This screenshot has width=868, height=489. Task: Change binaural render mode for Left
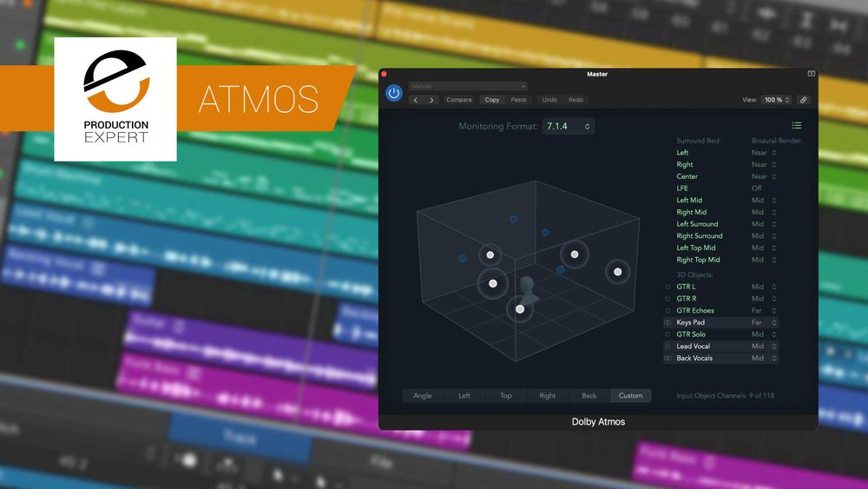tap(764, 153)
